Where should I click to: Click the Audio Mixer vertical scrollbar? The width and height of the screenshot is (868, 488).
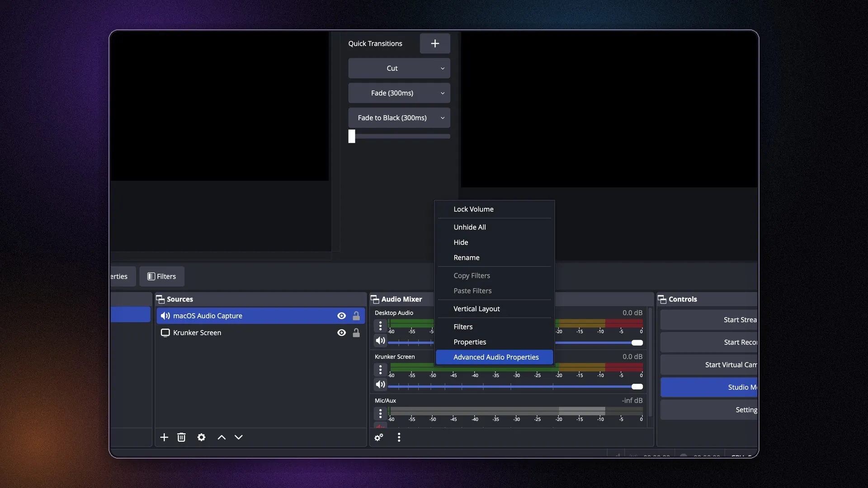pyautogui.click(x=650, y=362)
